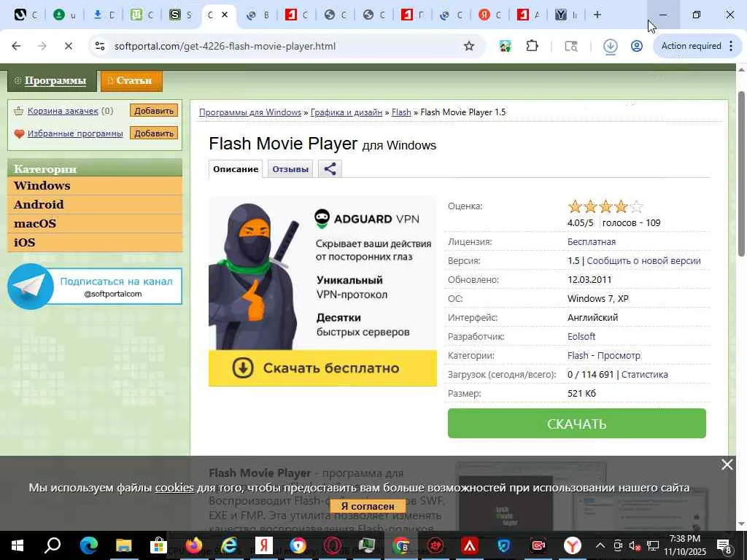
Task: Close the cookie notice with the X
Action: pos(727,464)
